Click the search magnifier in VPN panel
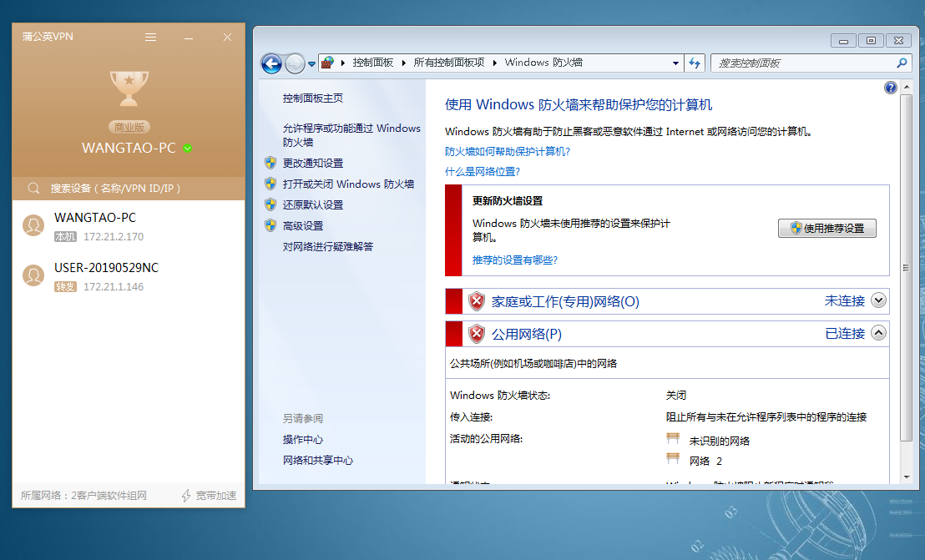The width and height of the screenshot is (925, 560). [x=34, y=189]
